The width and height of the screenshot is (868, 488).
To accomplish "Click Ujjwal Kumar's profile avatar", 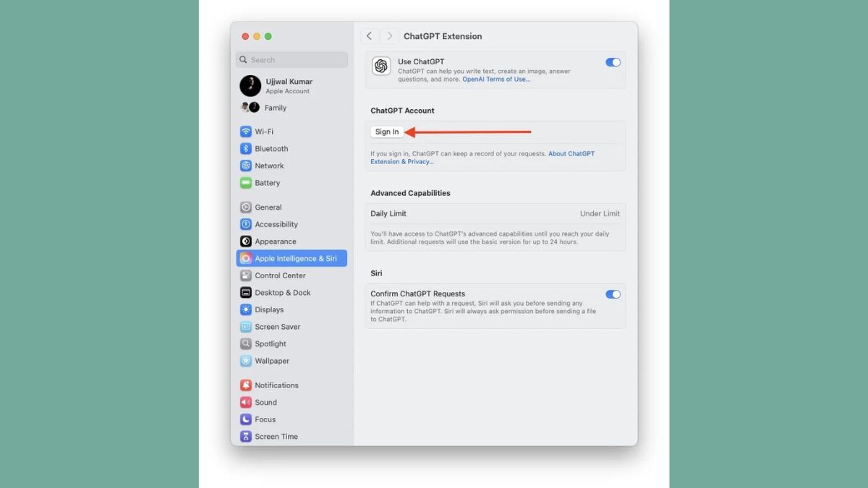I will click(x=250, y=86).
